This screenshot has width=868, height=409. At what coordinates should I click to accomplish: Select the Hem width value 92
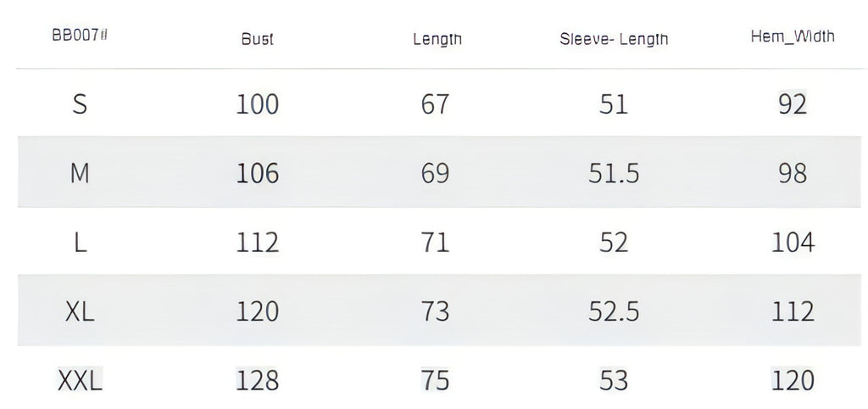793,104
